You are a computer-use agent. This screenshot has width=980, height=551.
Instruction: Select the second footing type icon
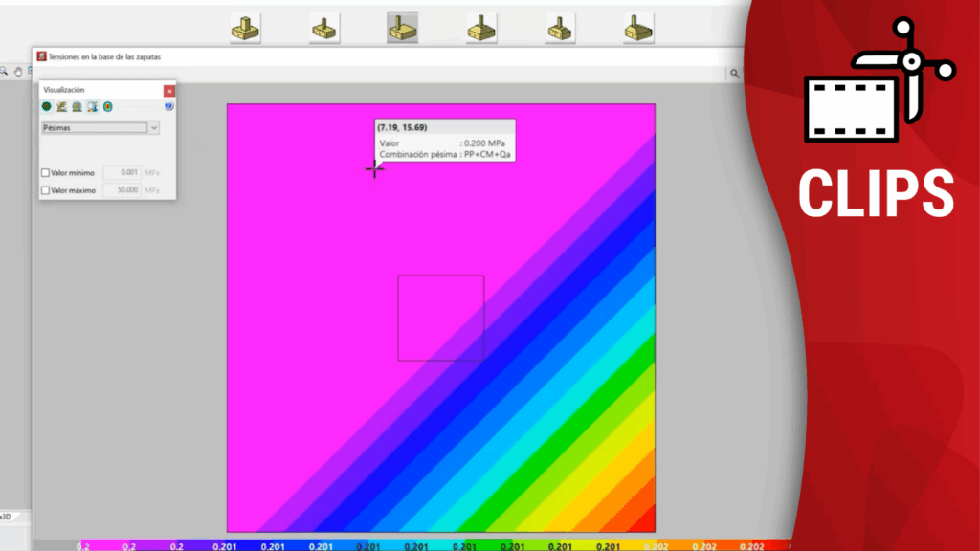[323, 28]
